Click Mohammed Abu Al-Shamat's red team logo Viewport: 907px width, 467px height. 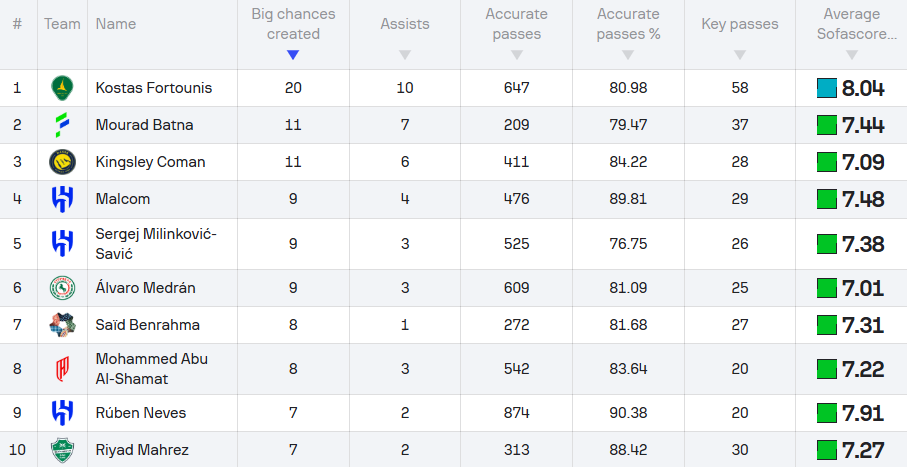coord(62,369)
